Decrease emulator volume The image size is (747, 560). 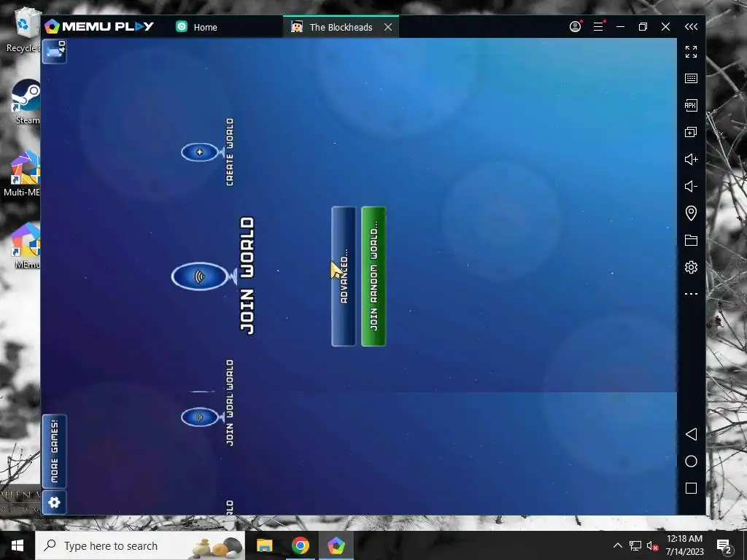[x=692, y=186]
